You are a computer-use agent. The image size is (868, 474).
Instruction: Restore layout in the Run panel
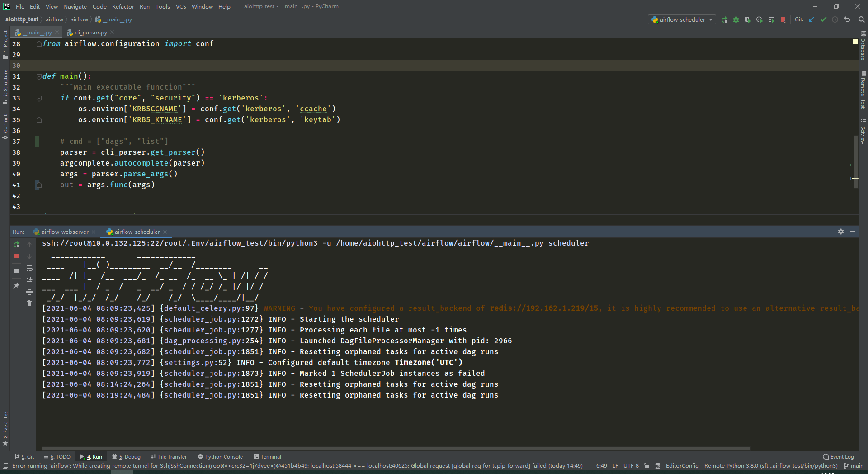16,271
